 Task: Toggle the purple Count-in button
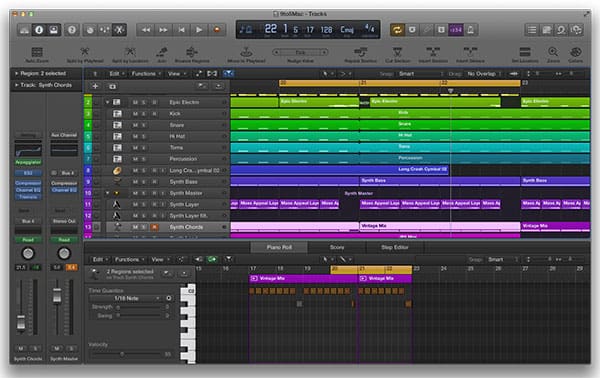click(456, 30)
